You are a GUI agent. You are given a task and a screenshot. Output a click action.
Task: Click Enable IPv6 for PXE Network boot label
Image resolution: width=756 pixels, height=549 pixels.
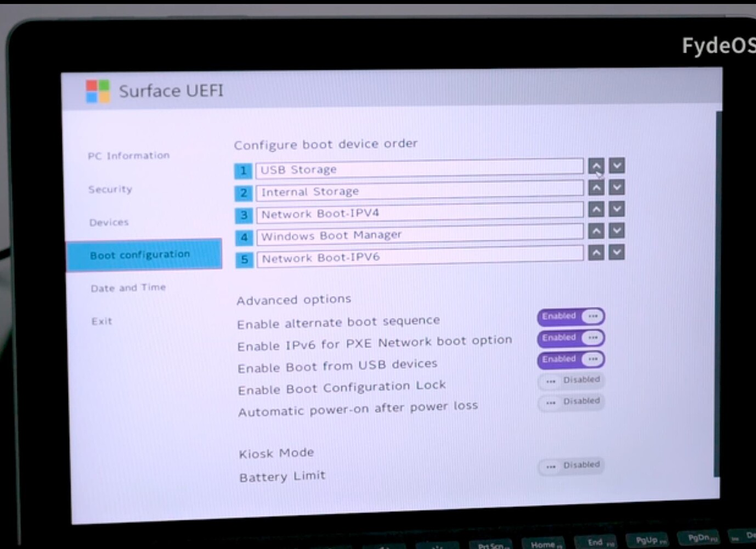pyautogui.click(x=375, y=344)
